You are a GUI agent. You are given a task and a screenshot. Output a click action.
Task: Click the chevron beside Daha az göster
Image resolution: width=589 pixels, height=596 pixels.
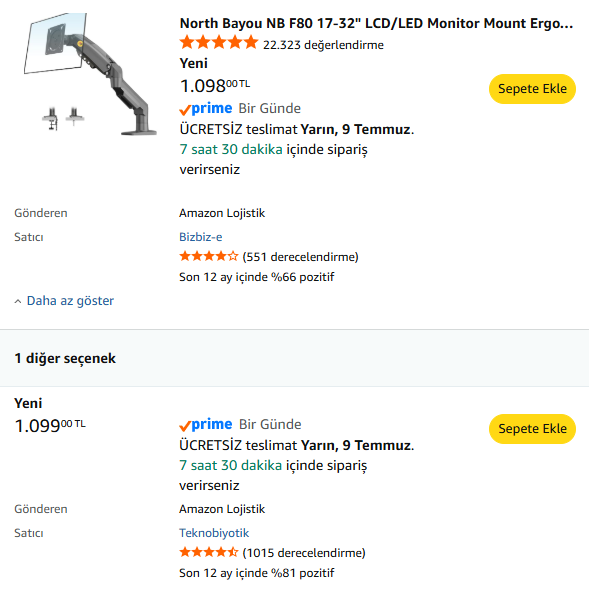coord(18,301)
